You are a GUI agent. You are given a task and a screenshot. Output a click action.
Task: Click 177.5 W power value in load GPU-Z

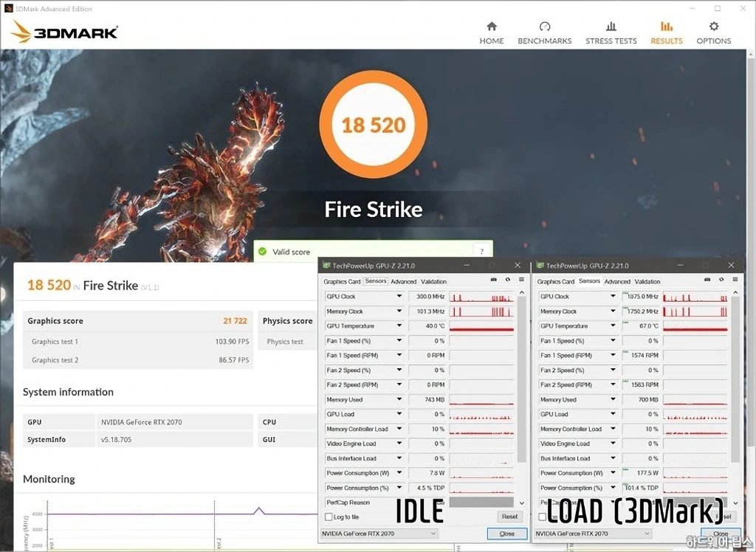coord(641,473)
